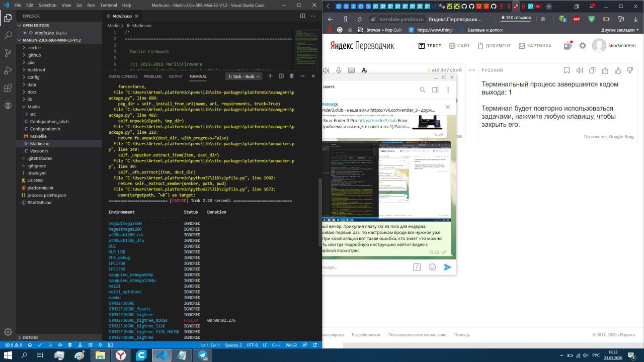This screenshot has height=362, width=644.
Task: Select the ДОКУМЕНТ translation mode
Action: tap(494, 46)
